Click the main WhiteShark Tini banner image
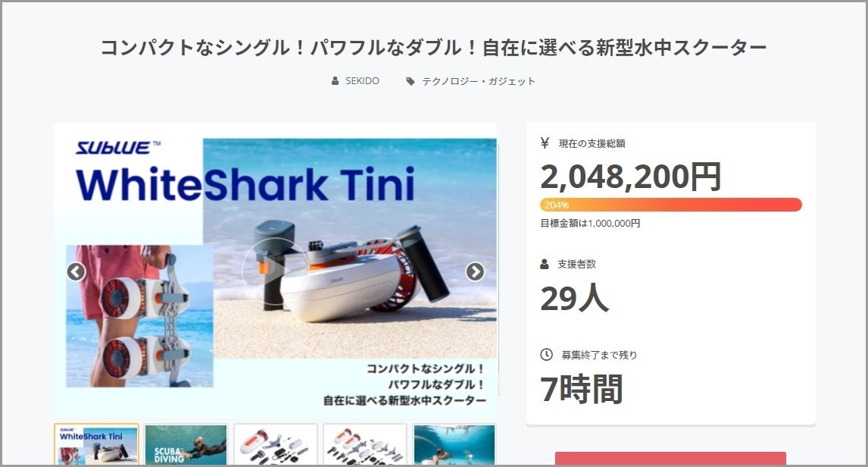 (276, 271)
